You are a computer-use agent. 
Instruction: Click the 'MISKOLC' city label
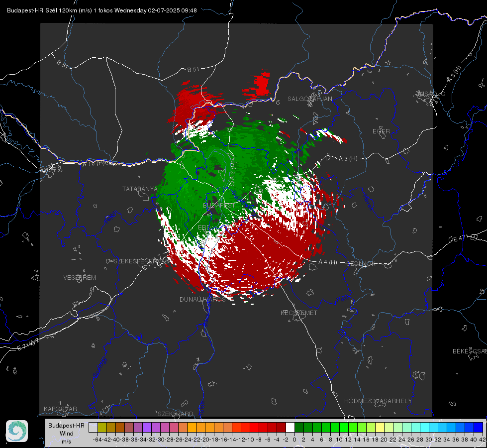click(x=431, y=94)
